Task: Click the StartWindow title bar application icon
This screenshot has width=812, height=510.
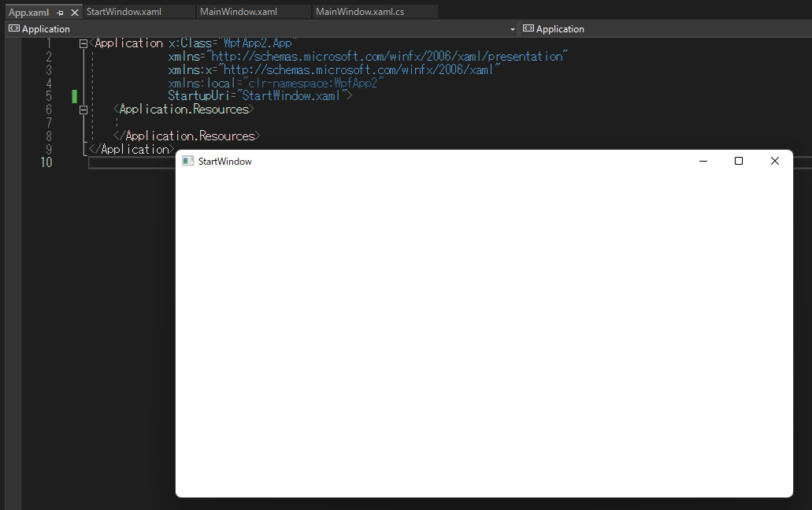Action: coord(187,161)
